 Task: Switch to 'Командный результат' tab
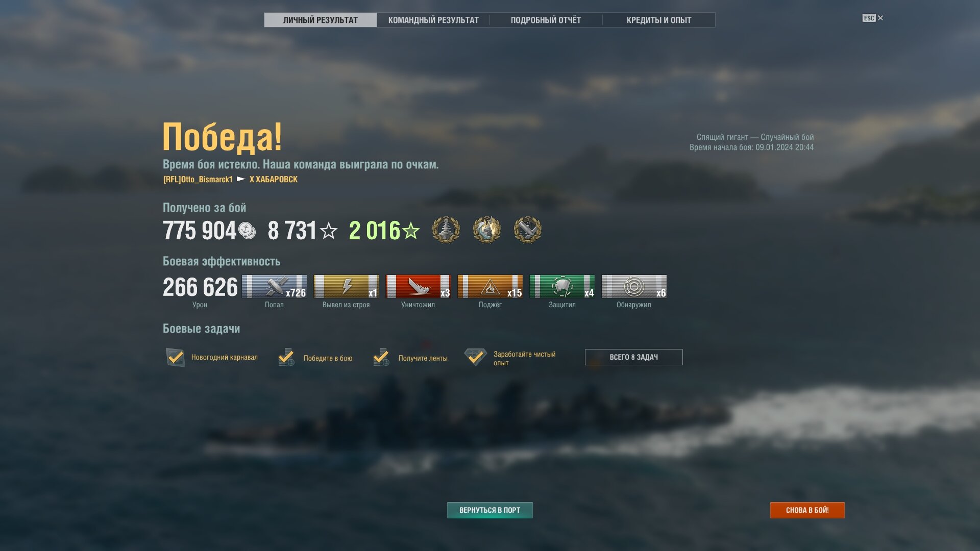coord(433,20)
